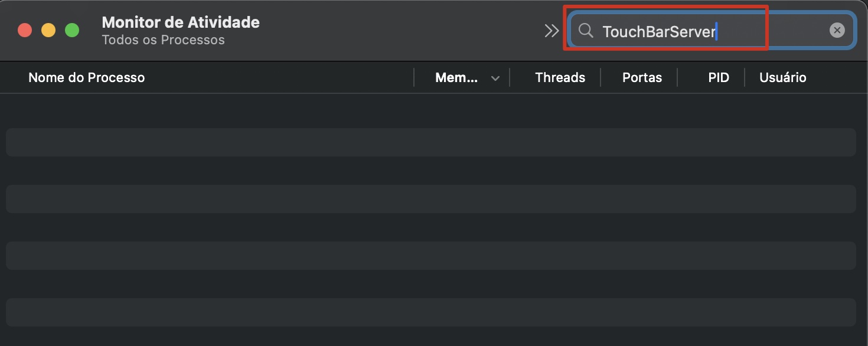Screen dimensions: 868x346
Task: Expand the double-chevron overflow menu
Action: coord(551,30)
